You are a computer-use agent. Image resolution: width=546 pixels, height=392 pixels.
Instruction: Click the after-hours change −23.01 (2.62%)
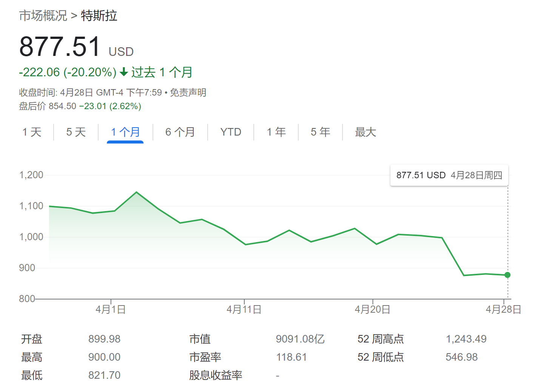(x=110, y=106)
